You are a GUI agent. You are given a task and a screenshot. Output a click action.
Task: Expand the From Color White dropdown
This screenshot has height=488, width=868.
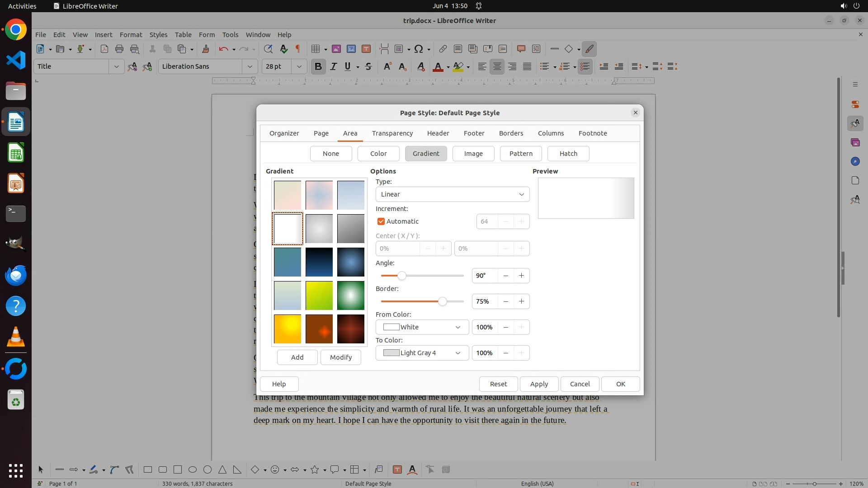422,327
